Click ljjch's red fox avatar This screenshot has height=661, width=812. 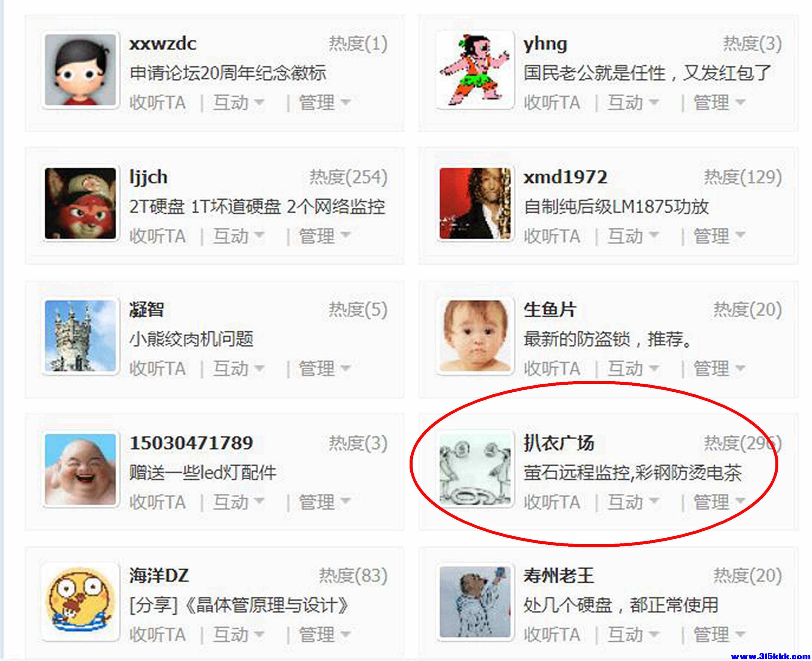pos(80,203)
